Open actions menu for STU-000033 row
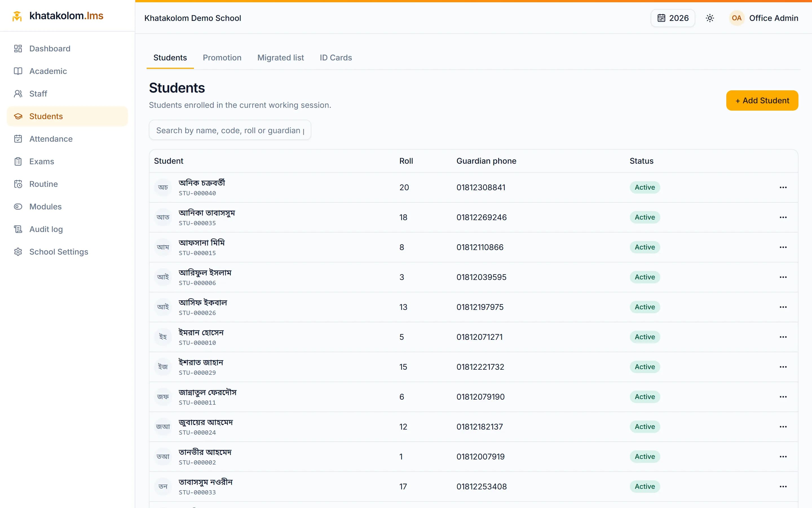Image resolution: width=812 pixels, height=508 pixels. (x=783, y=487)
